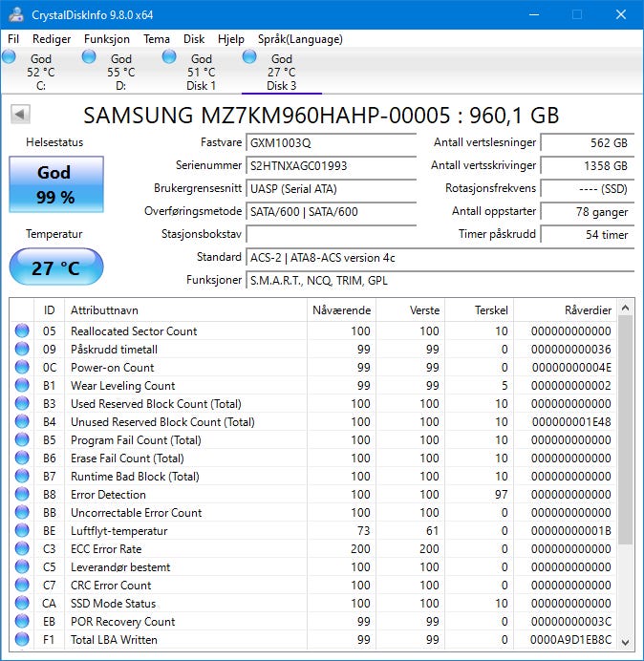
Task: Select drive C: health orb
Action: (10, 58)
